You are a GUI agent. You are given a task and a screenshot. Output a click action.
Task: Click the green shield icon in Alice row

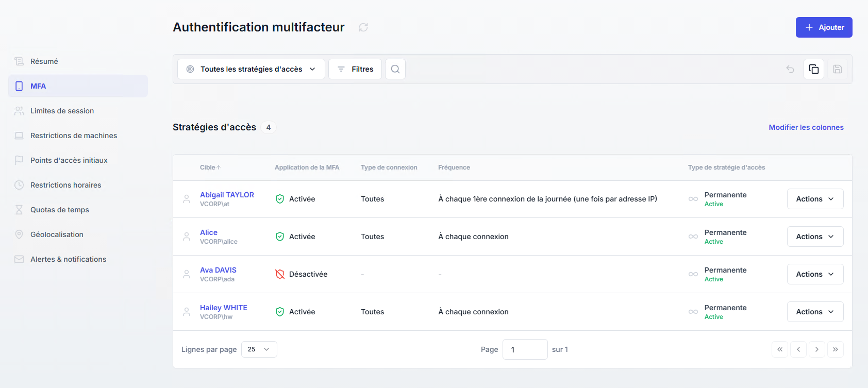280,237
